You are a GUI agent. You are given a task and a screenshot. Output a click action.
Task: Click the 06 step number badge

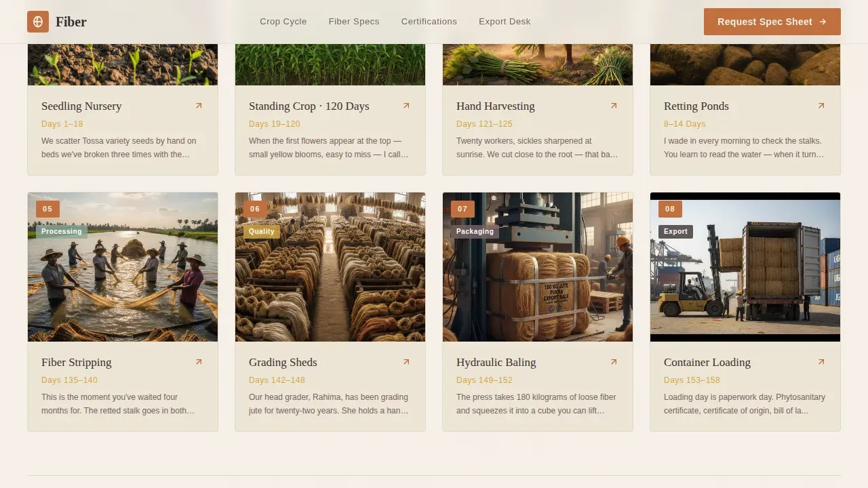(255, 209)
